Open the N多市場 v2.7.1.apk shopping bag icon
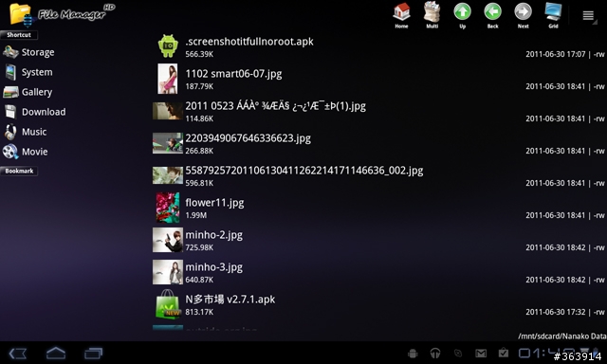Viewport: 607px width, 364px height. [x=168, y=304]
